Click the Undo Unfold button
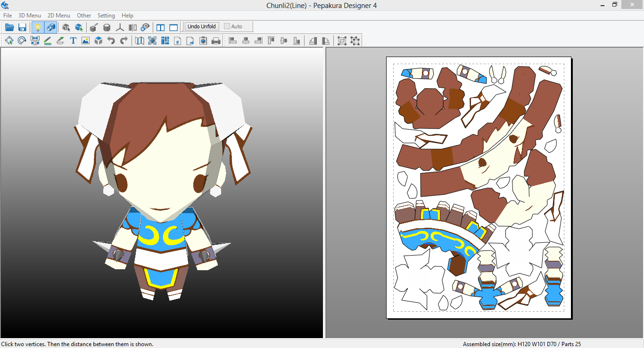The width and height of the screenshot is (644, 348). pos(202,26)
